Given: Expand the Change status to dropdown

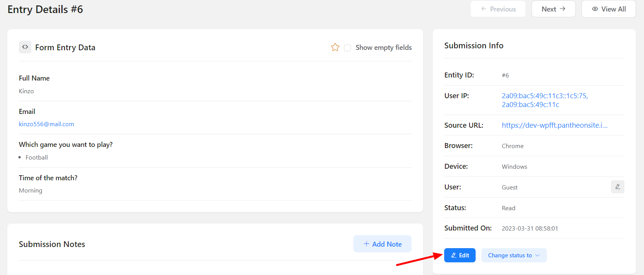Looking at the screenshot, I should 514,255.
